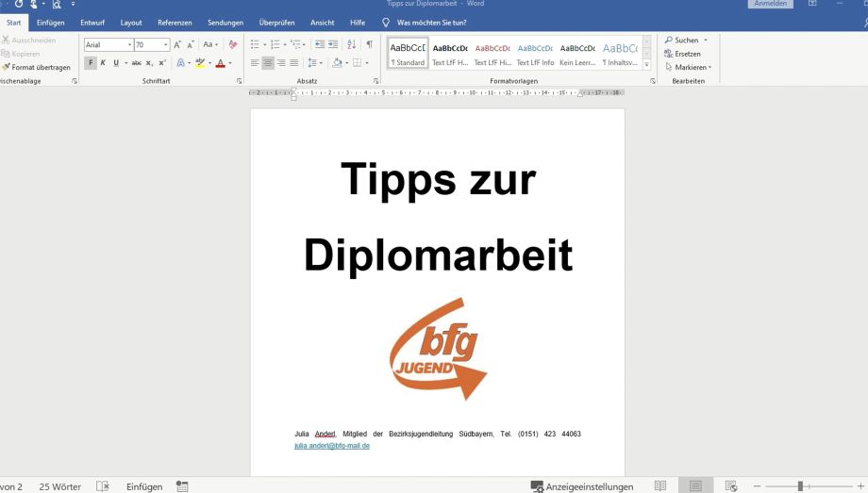868x493 pixels.
Task: Open the julia.anderl@bfg-mail.de email link
Action: 332,446
